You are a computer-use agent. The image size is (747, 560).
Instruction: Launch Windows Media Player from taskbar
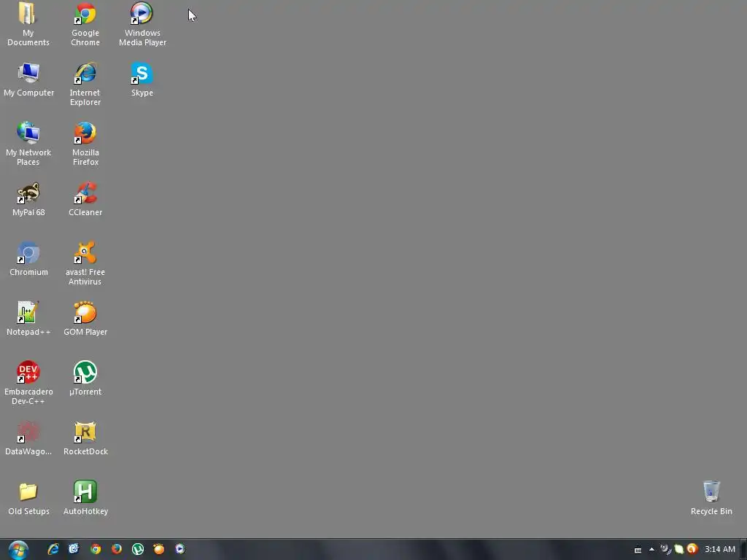coord(179,549)
